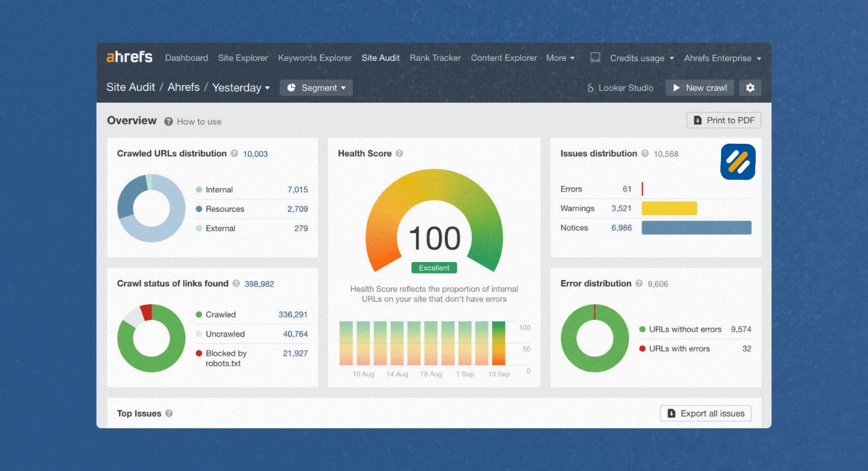This screenshot has height=471, width=868.
Task: Click the Blocked by robots.txt count 21,927
Action: pyautogui.click(x=296, y=353)
